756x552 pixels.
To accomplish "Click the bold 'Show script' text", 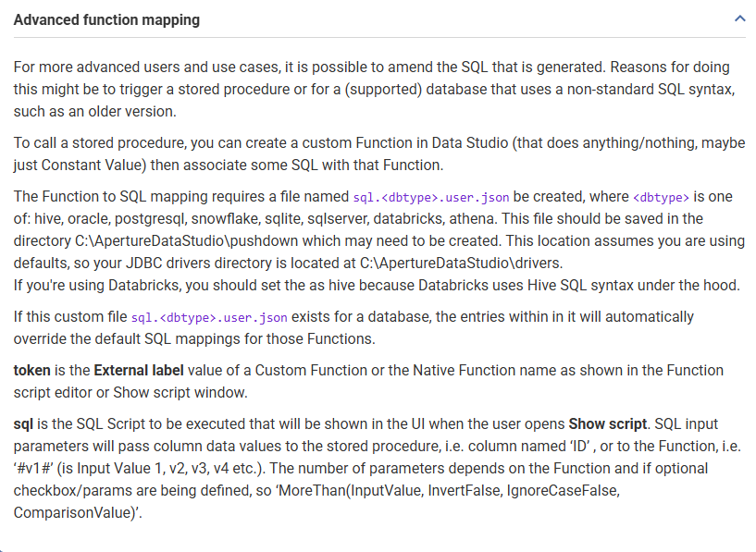I will coord(608,424).
